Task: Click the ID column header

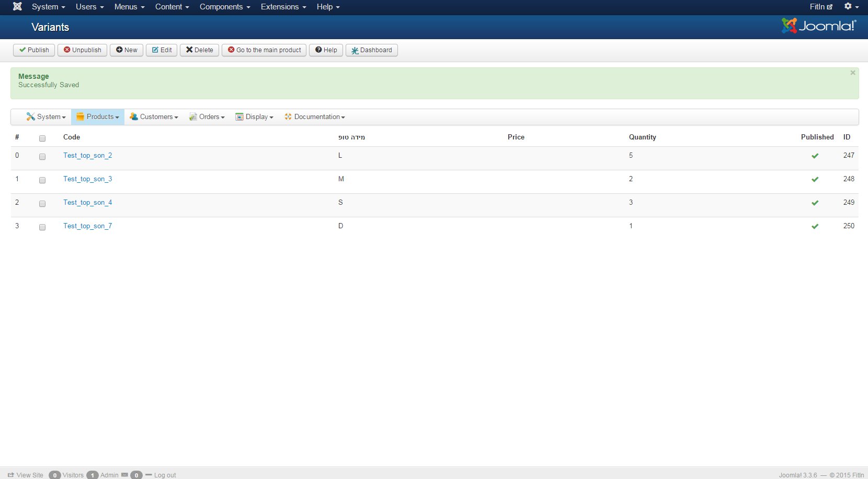Action: [847, 137]
